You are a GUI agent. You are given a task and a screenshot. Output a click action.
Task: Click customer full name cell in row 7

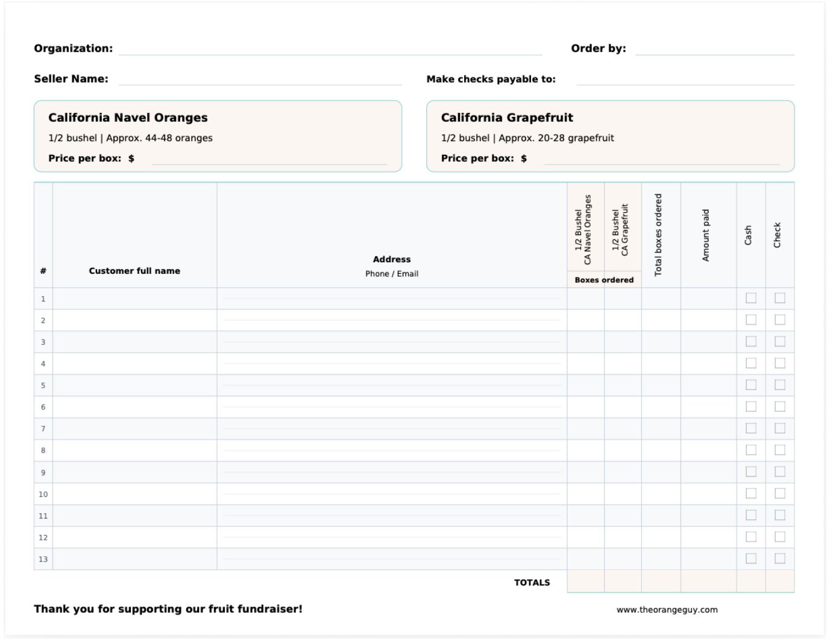(x=135, y=429)
